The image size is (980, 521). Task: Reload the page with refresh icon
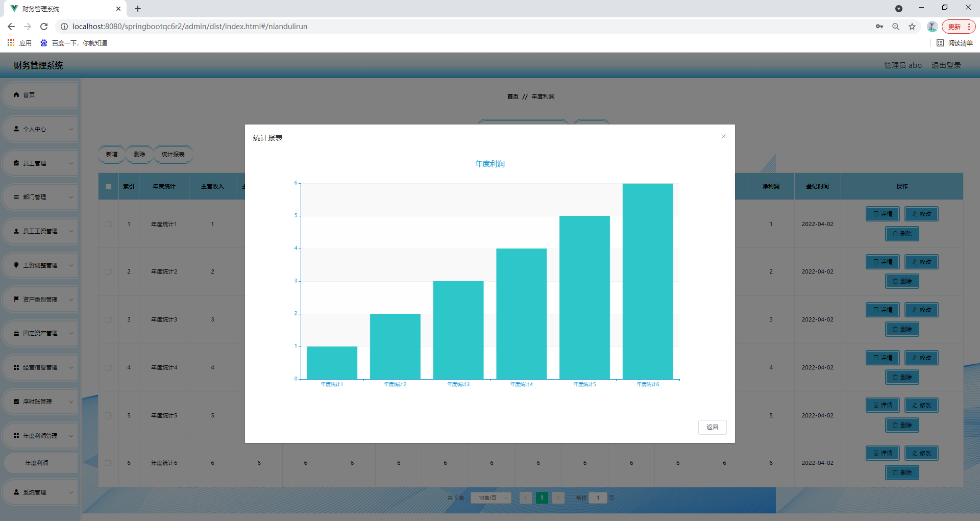(x=44, y=27)
